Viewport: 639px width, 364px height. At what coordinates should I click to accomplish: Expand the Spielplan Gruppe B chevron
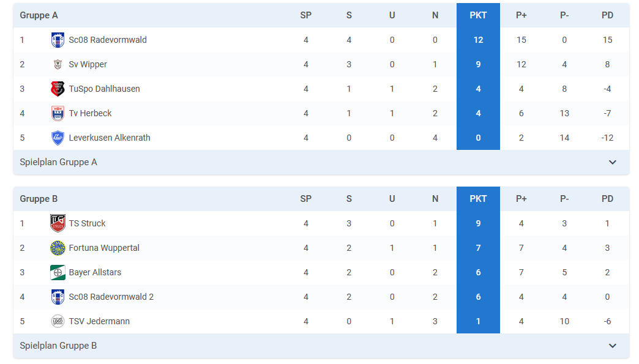[x=613, y=346]
